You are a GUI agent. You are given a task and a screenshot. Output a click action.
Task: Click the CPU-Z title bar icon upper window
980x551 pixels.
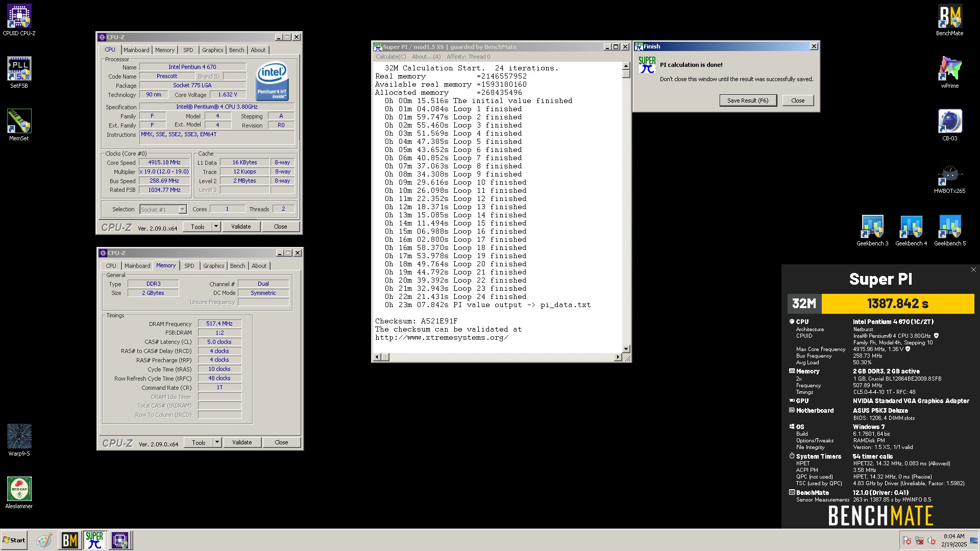click(x=102, y=37)
